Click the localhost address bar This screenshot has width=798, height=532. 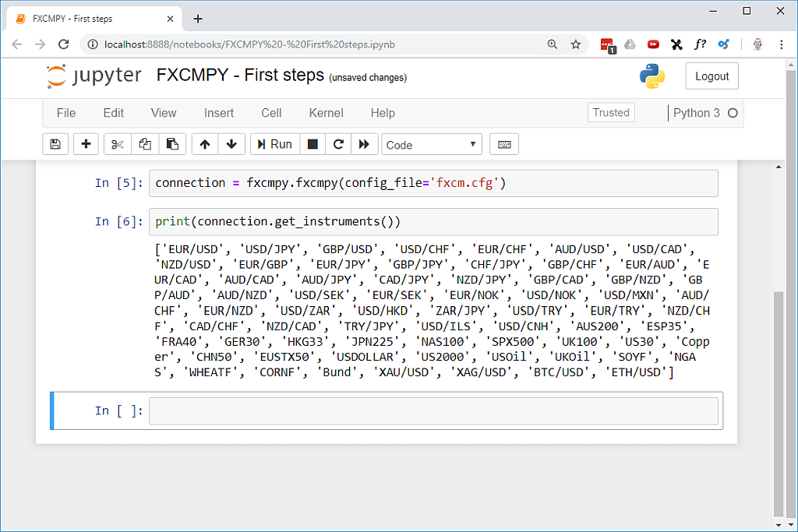point(249,44)
